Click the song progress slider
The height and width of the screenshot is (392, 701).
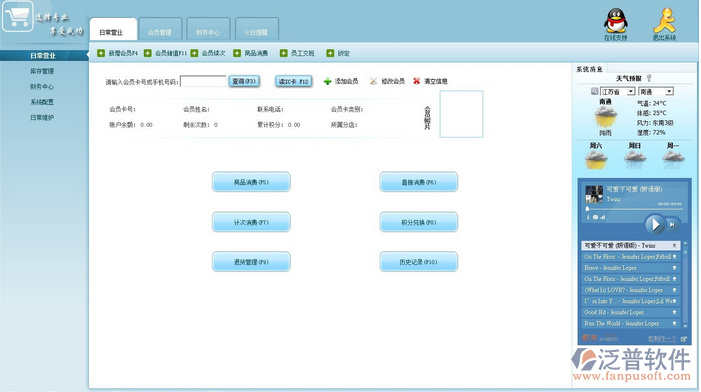point(634,209)
